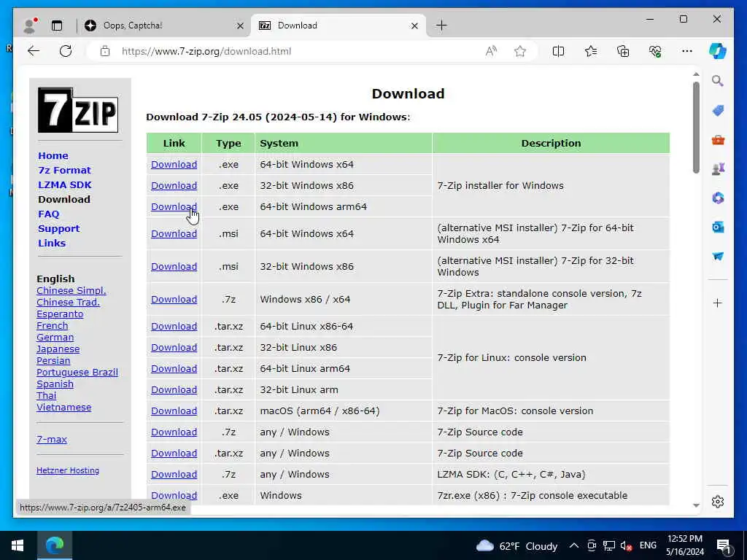The image size is (747, 560).
Task: View site information lock icon
Action: (x=105, y=51)
